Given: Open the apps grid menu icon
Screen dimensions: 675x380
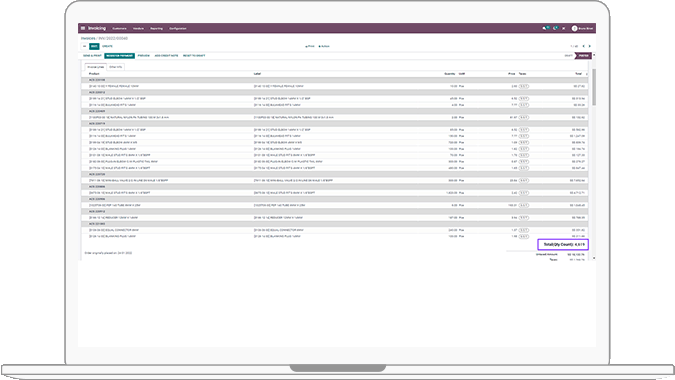Looking at the screenshot, I should coord(83,28).
